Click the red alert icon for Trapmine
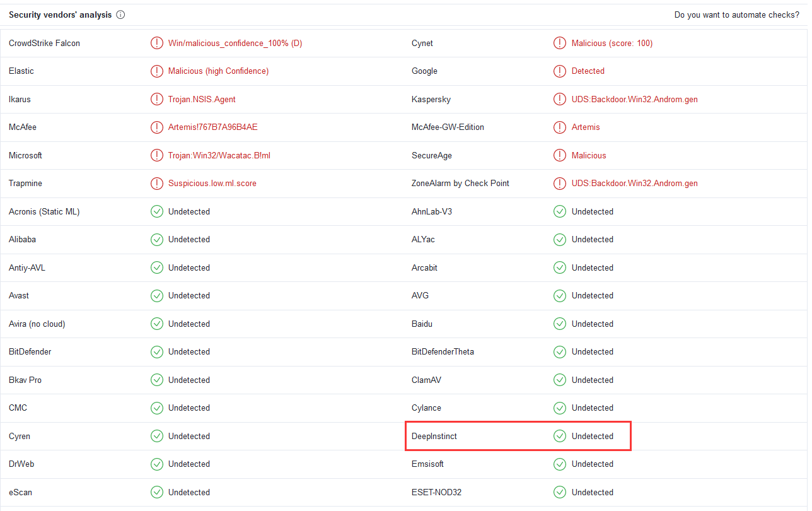Screen dimensions: 812x511 [156, 184]
